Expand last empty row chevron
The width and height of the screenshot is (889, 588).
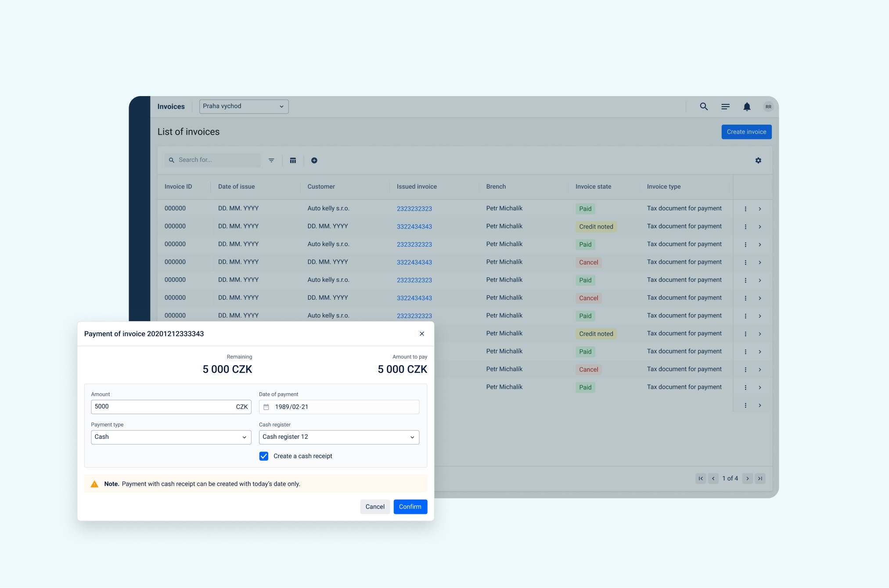click(x=760, y=405)
